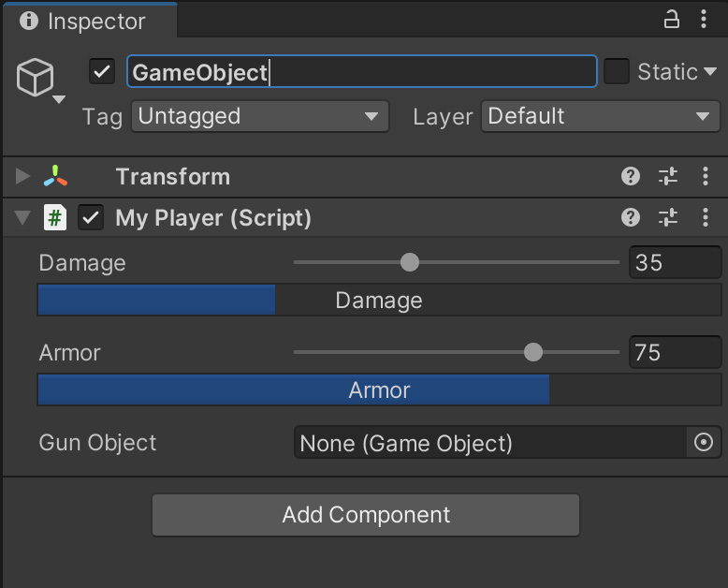728x588 pixels.
Task: Open My Player script three-dot menu
Action: (x=706, y=217)
